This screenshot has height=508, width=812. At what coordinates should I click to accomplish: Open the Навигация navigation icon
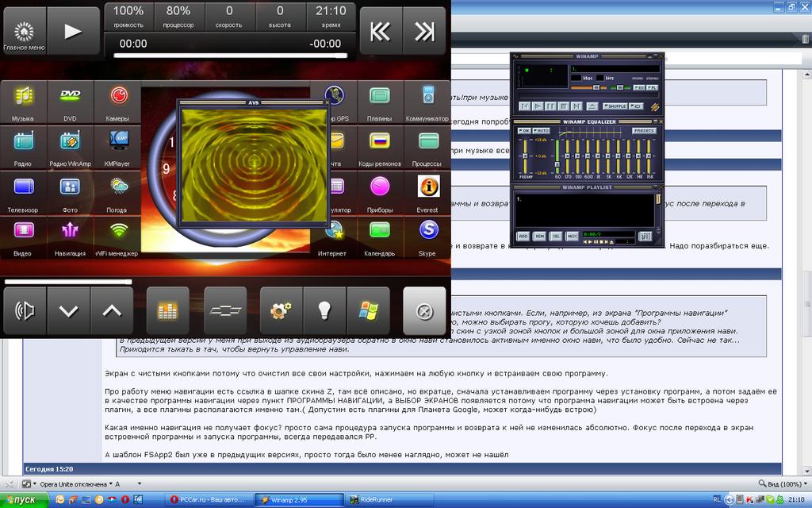[70, 236]
